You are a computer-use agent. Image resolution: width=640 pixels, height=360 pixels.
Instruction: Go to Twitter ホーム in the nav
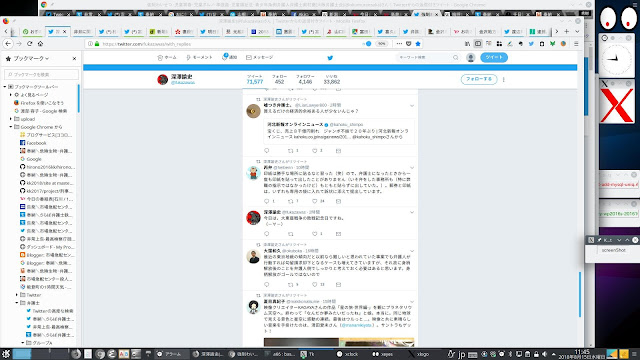[167, 58]
